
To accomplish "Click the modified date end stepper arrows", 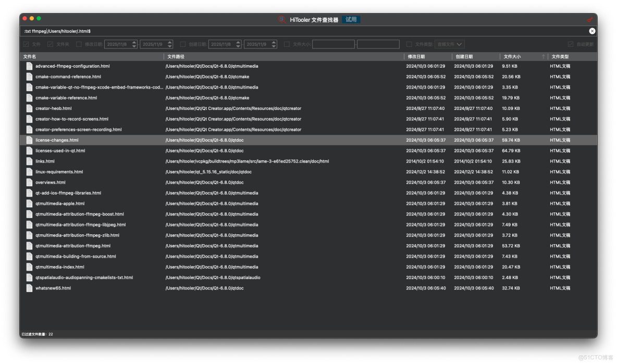I will [169, 44].
